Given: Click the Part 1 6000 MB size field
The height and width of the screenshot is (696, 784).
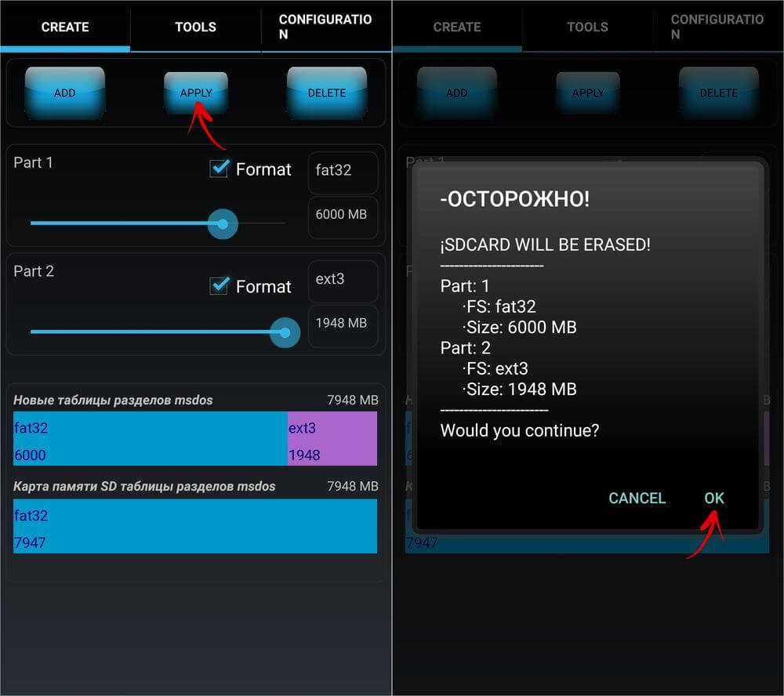Looking at the screenshot, I should 343,217.
